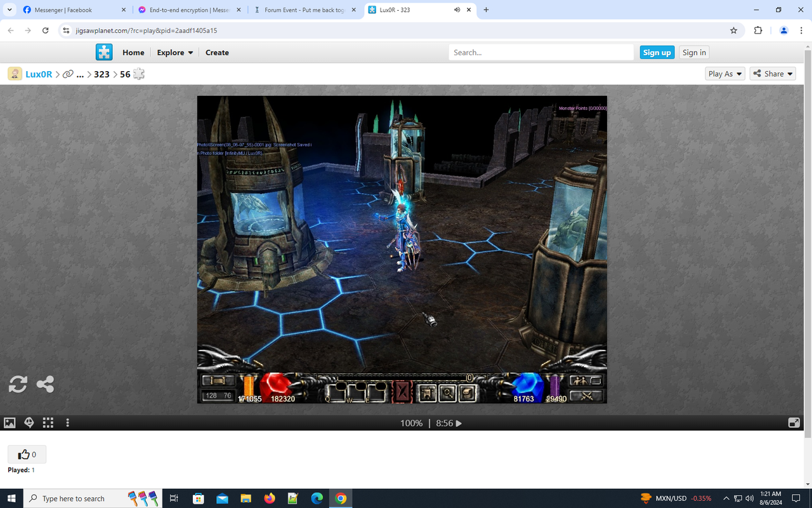The image size is (812, 508).
Task: Toggle the ghost image icon
Action: click(x=29, y=423)
